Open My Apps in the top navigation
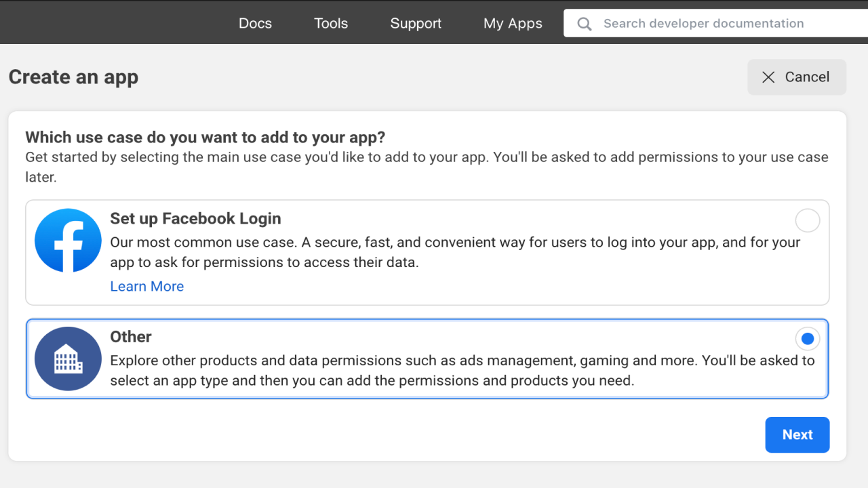This screenshot has width=868, height=488. click(x=513, y=23)
